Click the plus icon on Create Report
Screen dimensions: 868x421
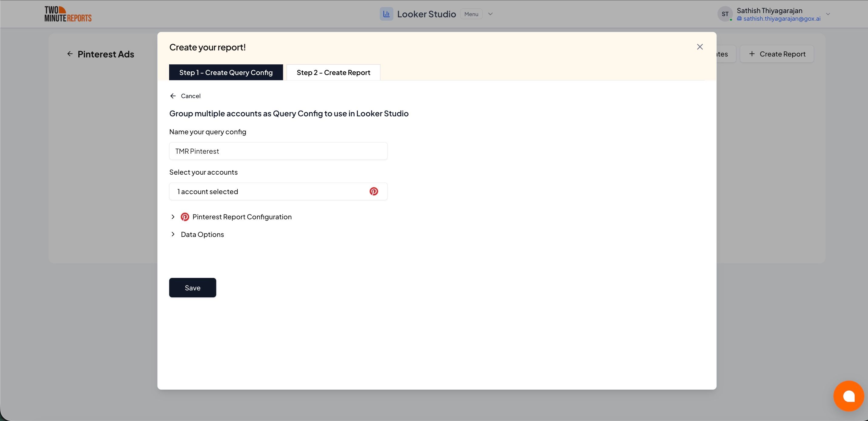tap(752, 54)
